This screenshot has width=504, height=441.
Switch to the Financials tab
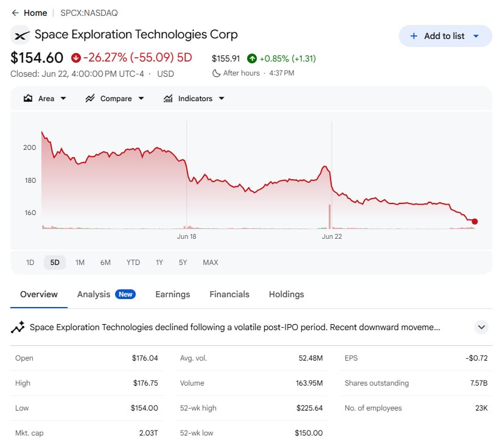[229, 294]
